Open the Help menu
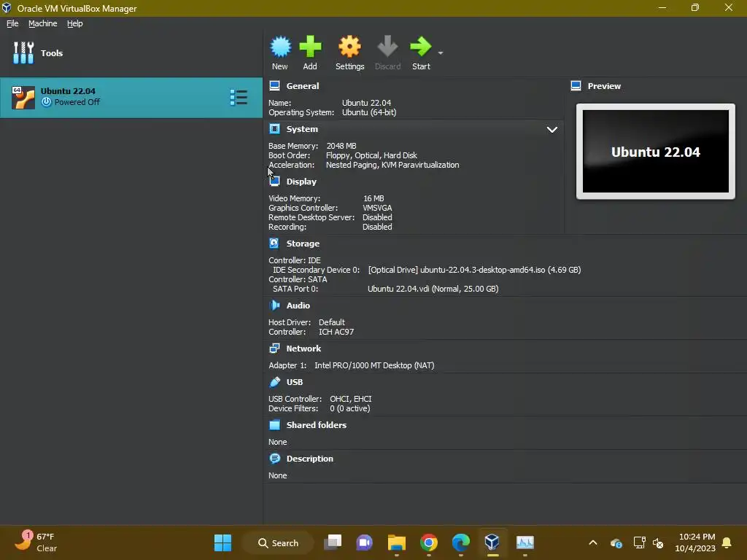This screenshot has height=560, width=747. tap(75, 23)
